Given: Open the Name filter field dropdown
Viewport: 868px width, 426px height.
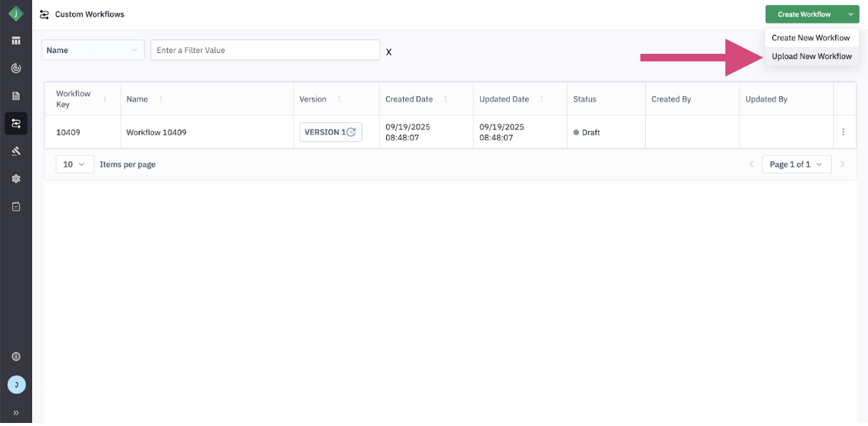Looking at the screenshot, I should tap(93, 50).
